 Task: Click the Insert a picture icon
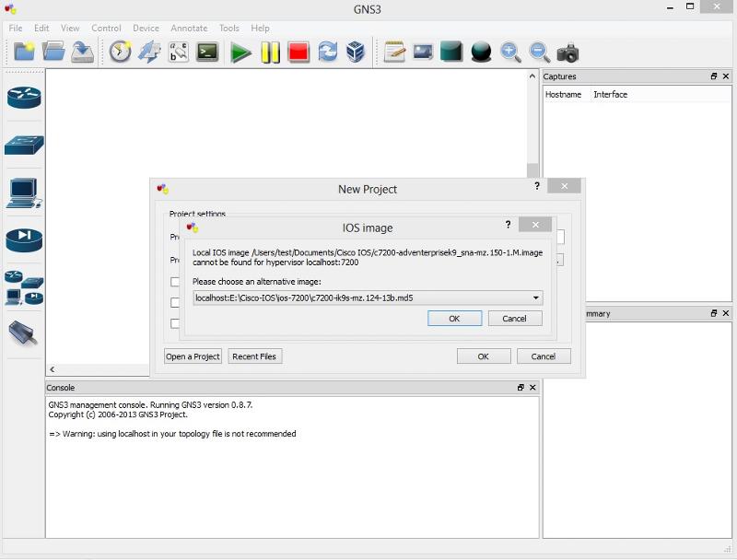tap(423, 52)
